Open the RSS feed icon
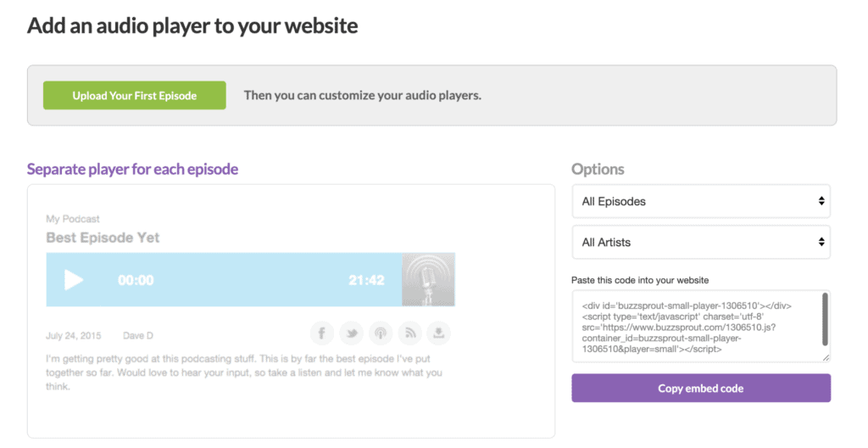 (x=409, y=333)
